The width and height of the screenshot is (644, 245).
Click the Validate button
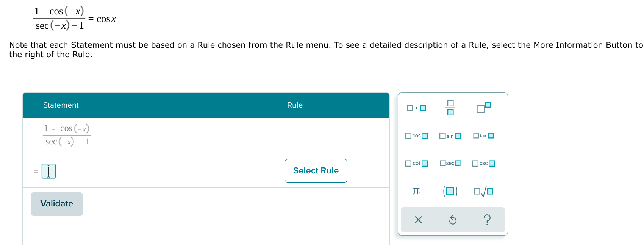(56, 204)
